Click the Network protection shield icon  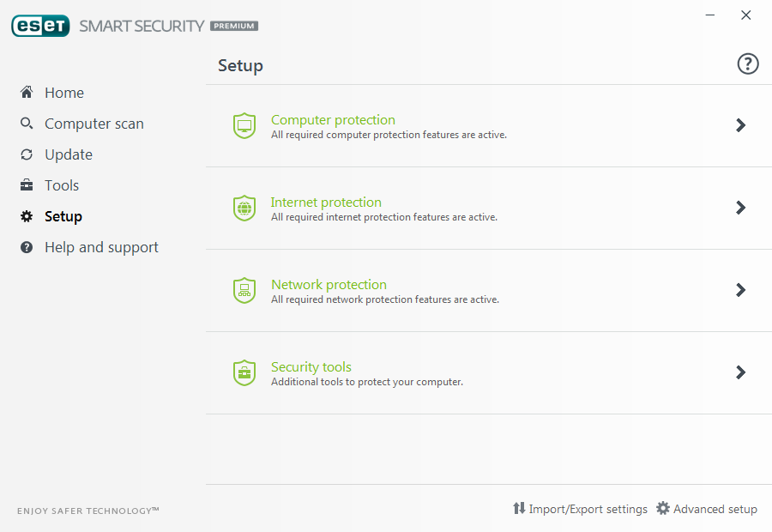point(244,291)
